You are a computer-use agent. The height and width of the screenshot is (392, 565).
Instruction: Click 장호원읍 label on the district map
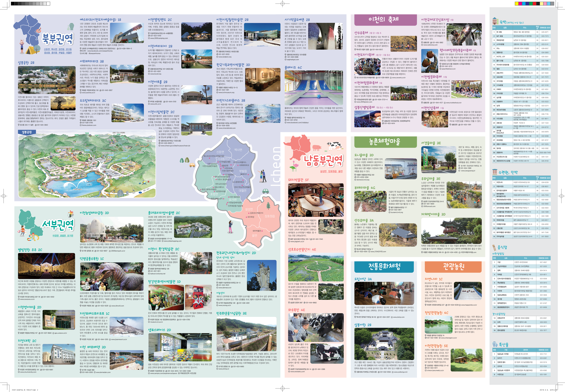[270, 216]
